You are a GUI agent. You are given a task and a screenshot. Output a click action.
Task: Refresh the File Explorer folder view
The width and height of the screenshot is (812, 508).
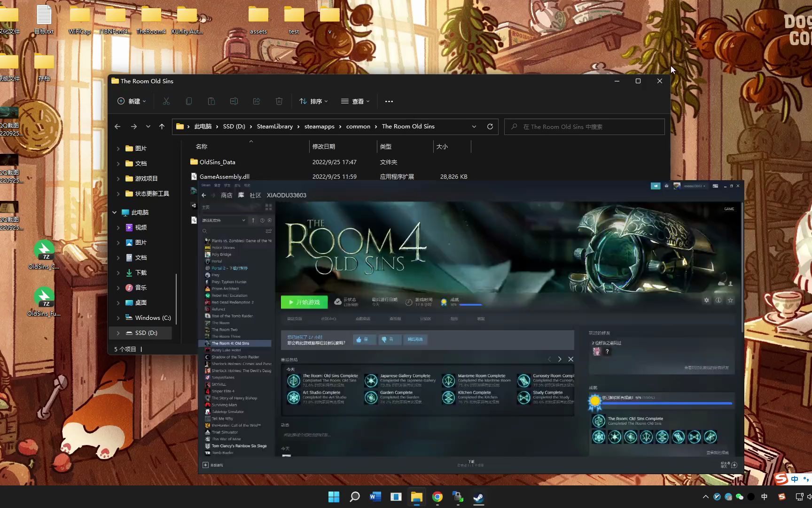490,127
